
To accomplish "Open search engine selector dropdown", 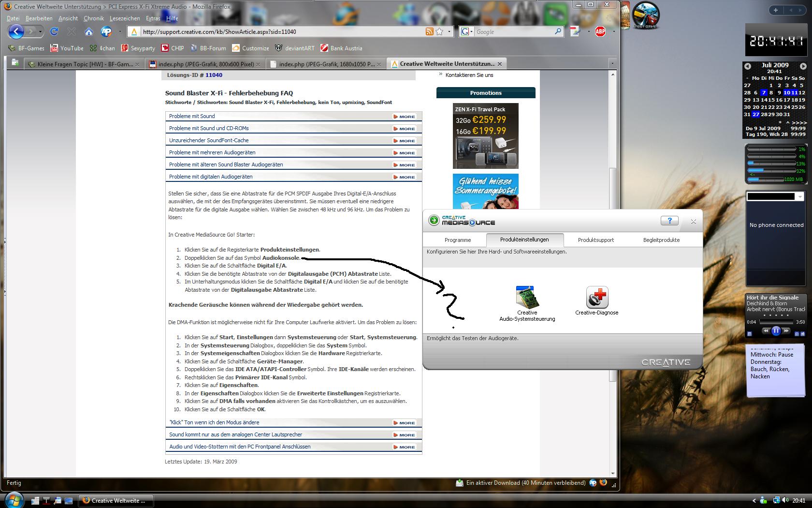I will coord(466,31).
